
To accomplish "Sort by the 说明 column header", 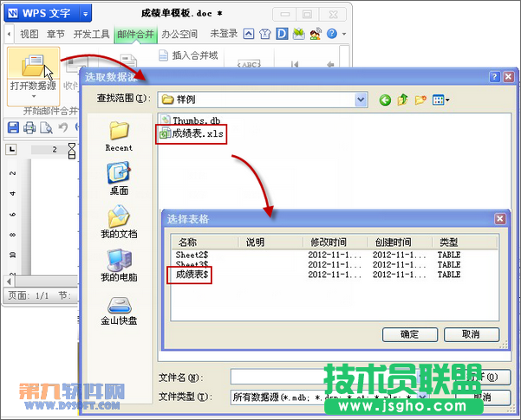I will 270,242.
